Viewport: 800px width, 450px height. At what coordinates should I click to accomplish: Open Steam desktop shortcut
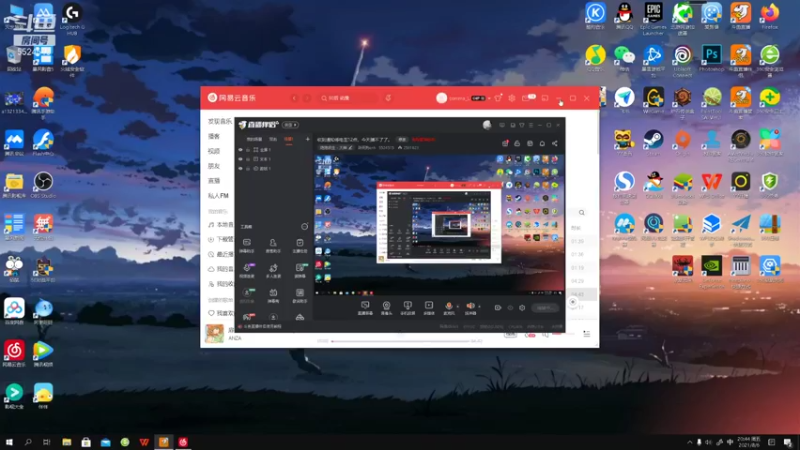tap(653, 142)
